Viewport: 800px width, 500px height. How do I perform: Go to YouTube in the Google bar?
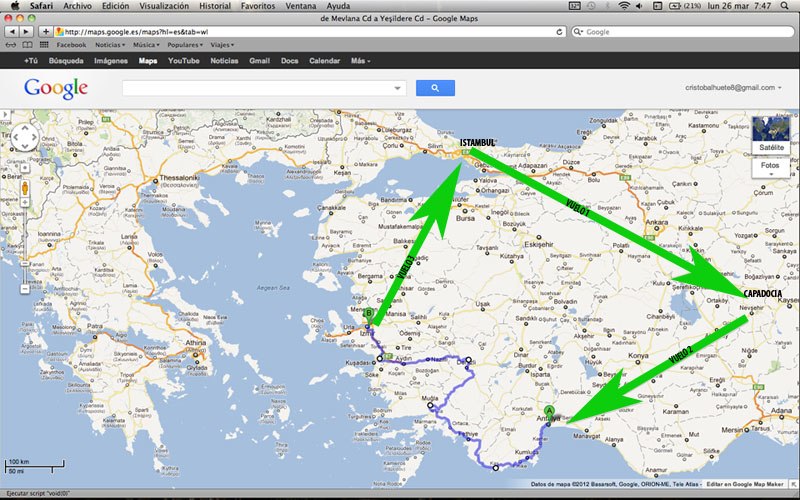pyautogui.click(x=184, y=61)
